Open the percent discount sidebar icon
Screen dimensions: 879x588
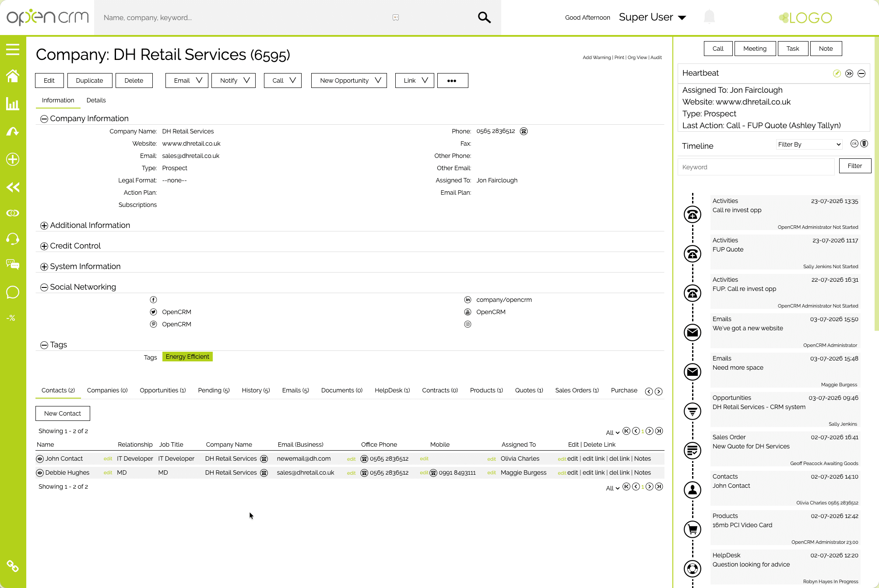pos(11,318)
